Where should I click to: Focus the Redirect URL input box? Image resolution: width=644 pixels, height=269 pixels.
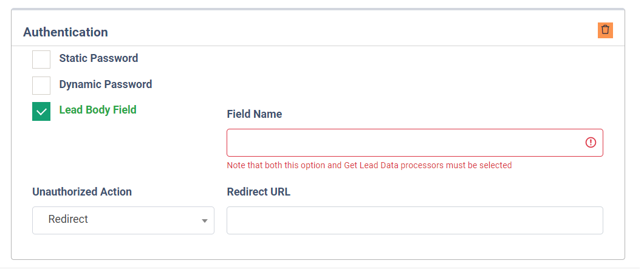tap(415, 220)
